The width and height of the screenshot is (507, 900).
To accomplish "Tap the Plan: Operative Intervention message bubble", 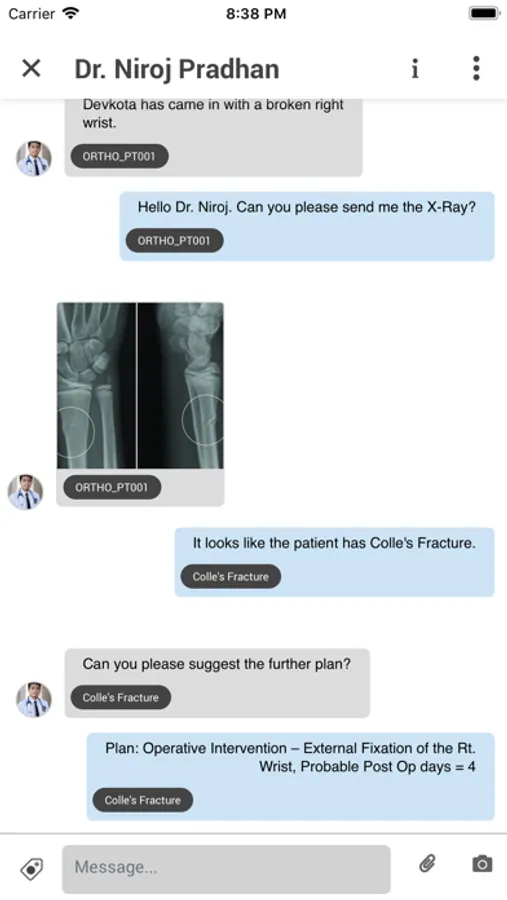I will coord(291,776).
